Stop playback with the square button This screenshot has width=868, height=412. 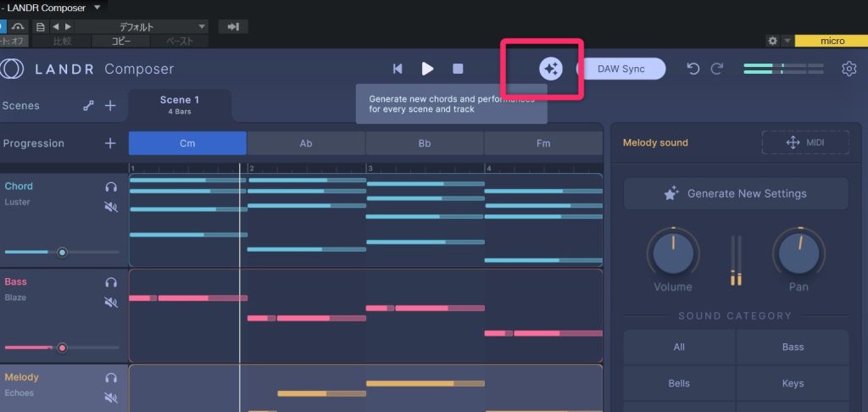[458, 69]
